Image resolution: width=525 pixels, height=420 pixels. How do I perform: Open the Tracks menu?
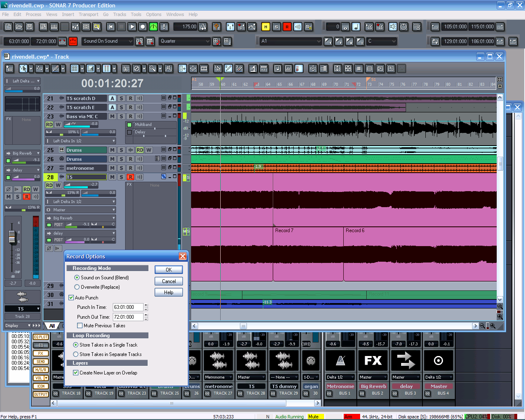[119, 14]
